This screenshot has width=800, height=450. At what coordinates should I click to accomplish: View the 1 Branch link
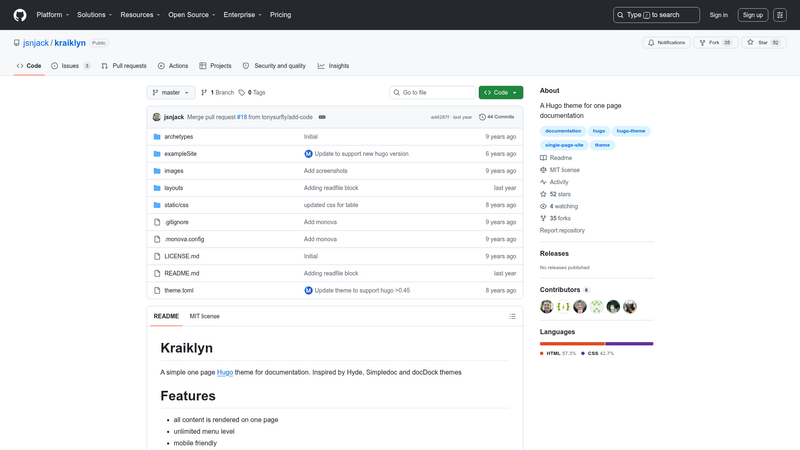pyautogui.click(x=217, y=92)
